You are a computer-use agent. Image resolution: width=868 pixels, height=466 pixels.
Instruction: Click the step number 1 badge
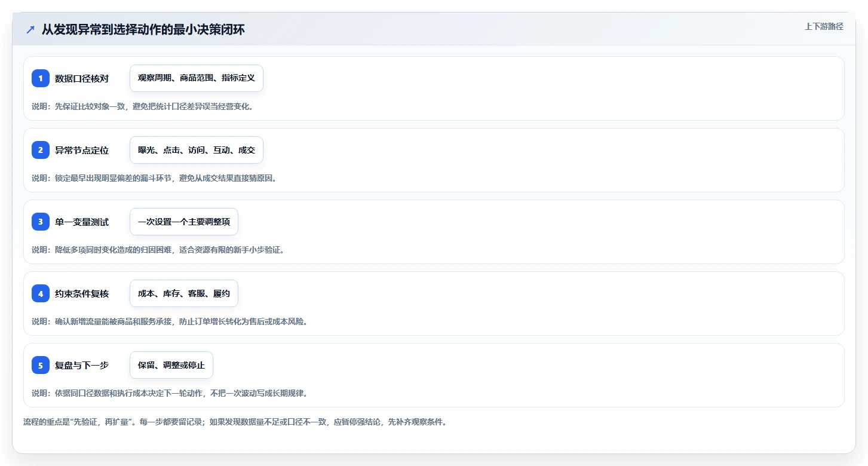pyautogui.click(x=41, y=78)
